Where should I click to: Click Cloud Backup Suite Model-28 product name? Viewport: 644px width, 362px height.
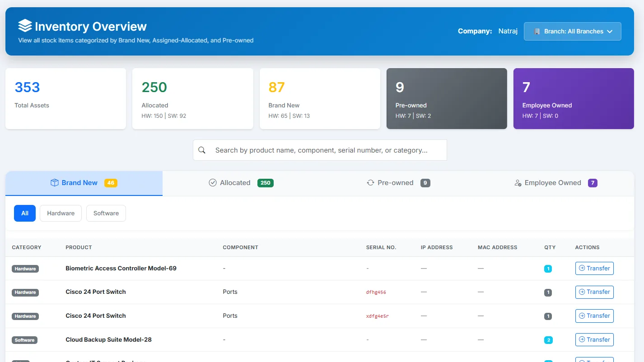pyautogui.click(x=108, y=339)
